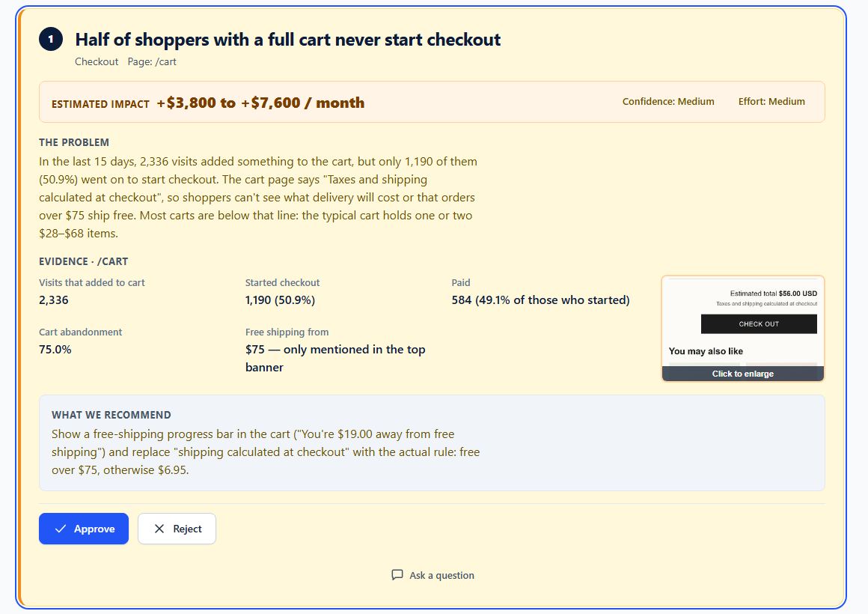Enlarge the cart page screenshot thumbnail
Screen dimensions: 868x614
[743, 329]
